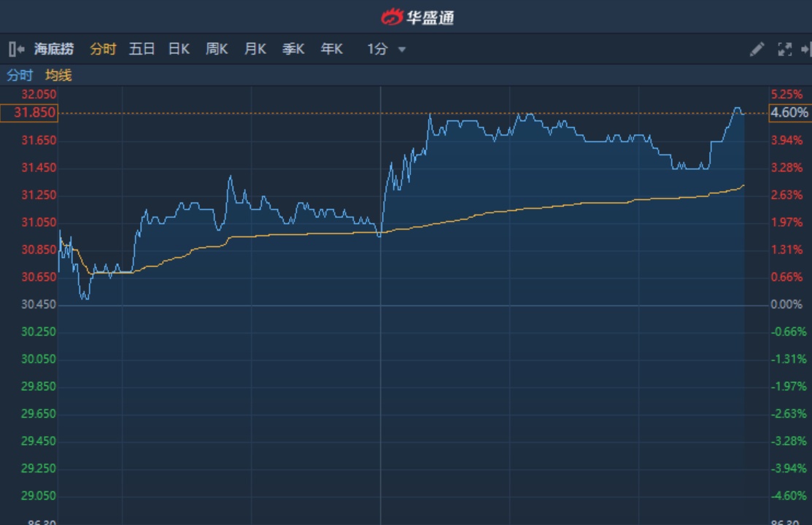The image size is (812, 525).
Task: Switch to the 分时 chart tab
Action: pos(103,49)
